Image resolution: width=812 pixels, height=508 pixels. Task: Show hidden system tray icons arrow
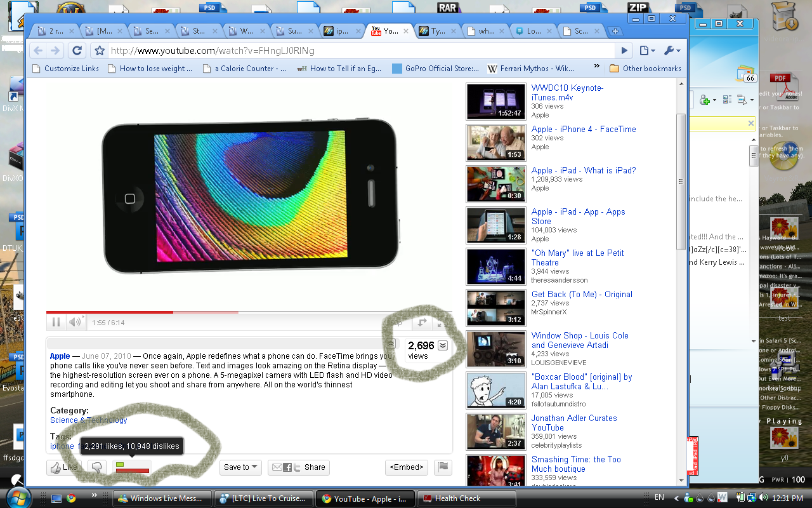(676, 498)
